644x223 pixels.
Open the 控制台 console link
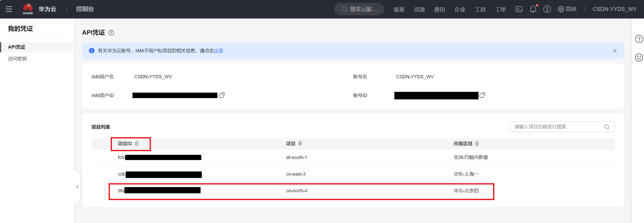pos(85,9)
